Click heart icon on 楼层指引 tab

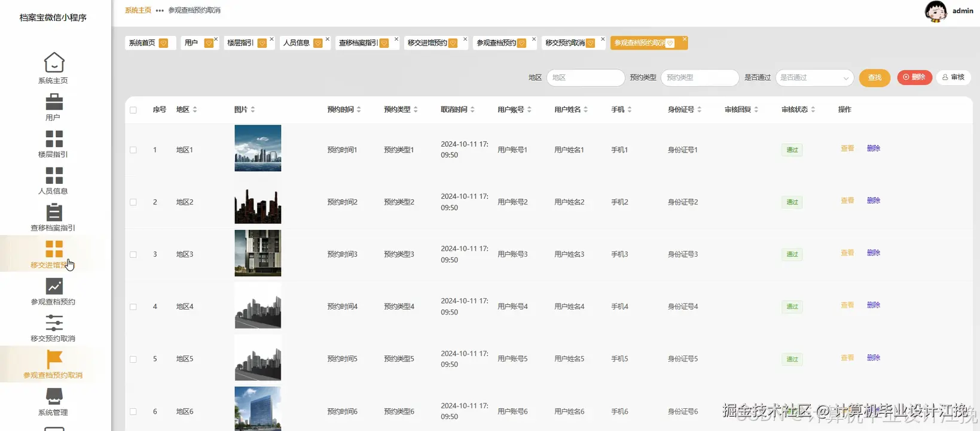262,43
